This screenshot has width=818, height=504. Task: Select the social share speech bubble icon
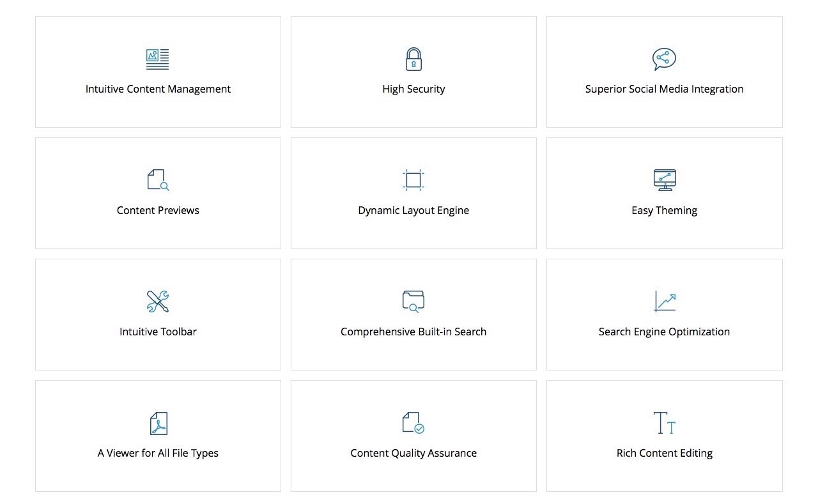(664, 59)
